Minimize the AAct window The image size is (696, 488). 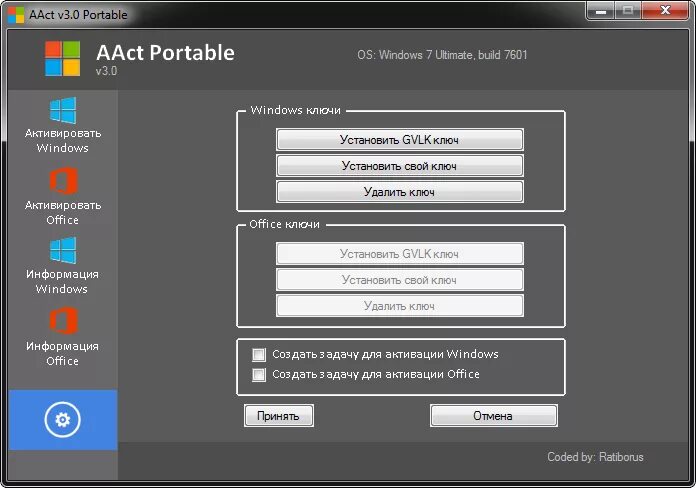click(601, 11)
